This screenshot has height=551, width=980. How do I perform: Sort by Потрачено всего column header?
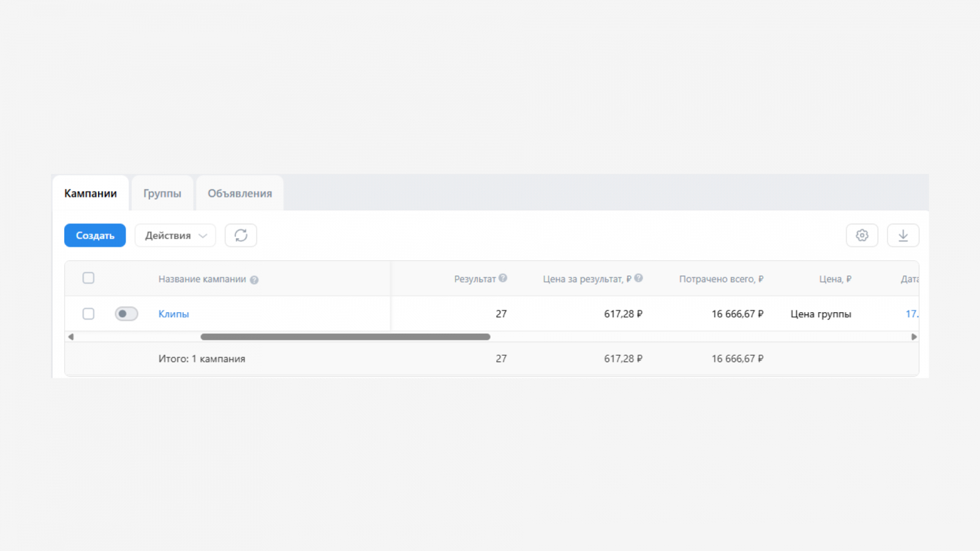(x=721, y=279)
